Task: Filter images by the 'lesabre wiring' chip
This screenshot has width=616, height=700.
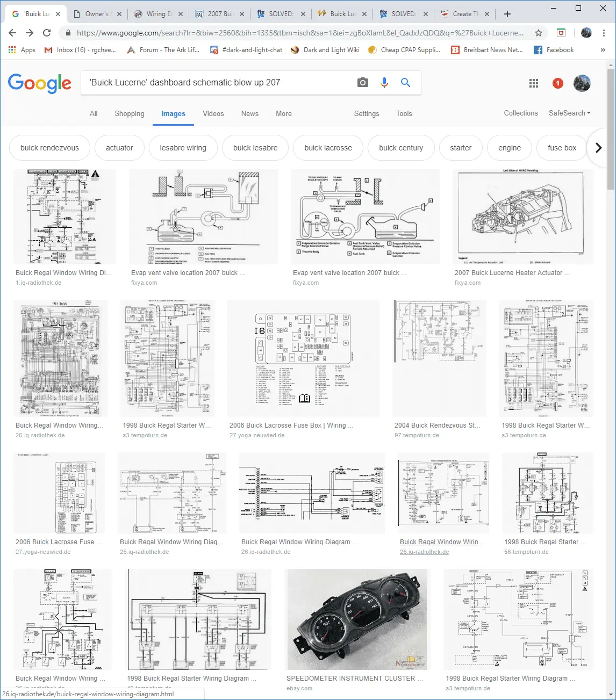Action: (183, 148)
